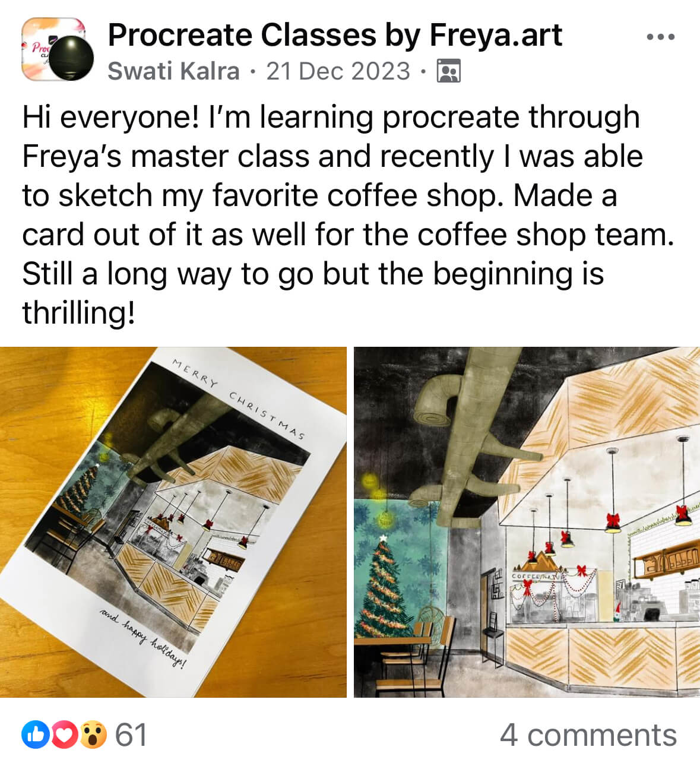Tap the dark circular author profile picture
This screenshot has width=700, height=766.
[71, 58]
